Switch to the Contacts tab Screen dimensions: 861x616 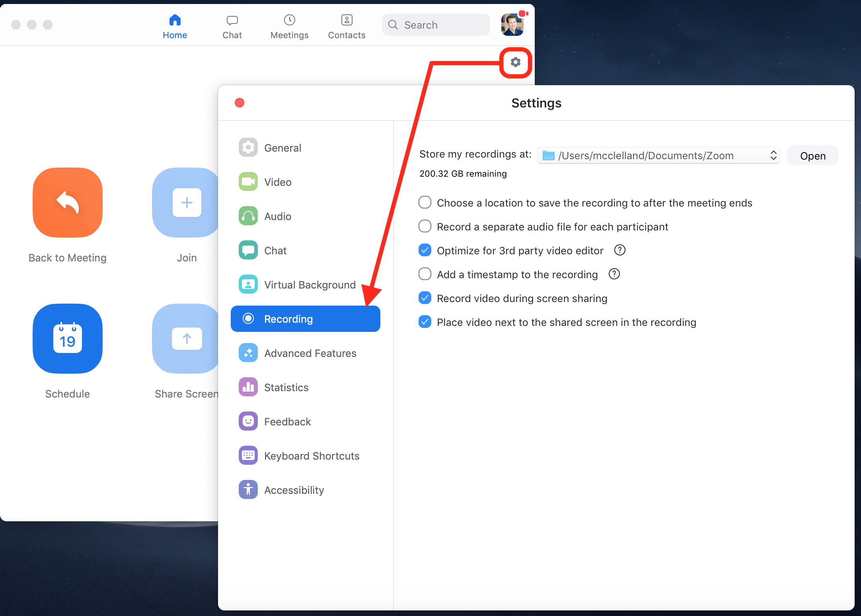click(x=347, y=26)
